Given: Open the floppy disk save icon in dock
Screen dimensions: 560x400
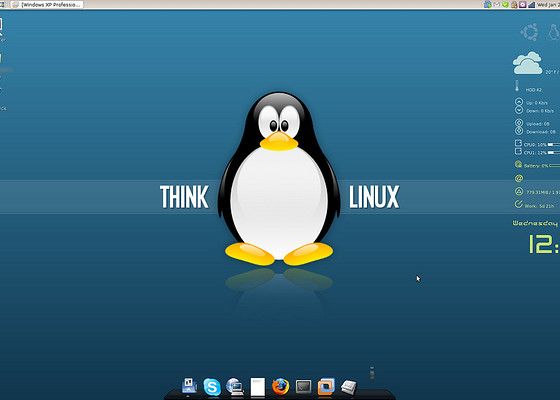Looking at the screenshot, I should point(189,386).
